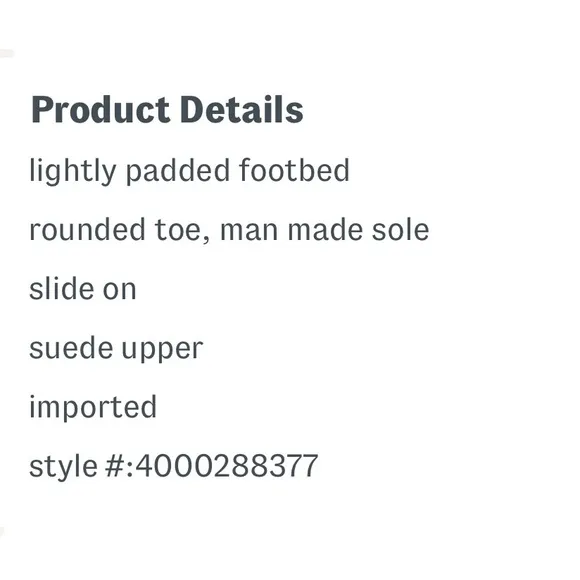Click the word 'style' before the number

63,467
